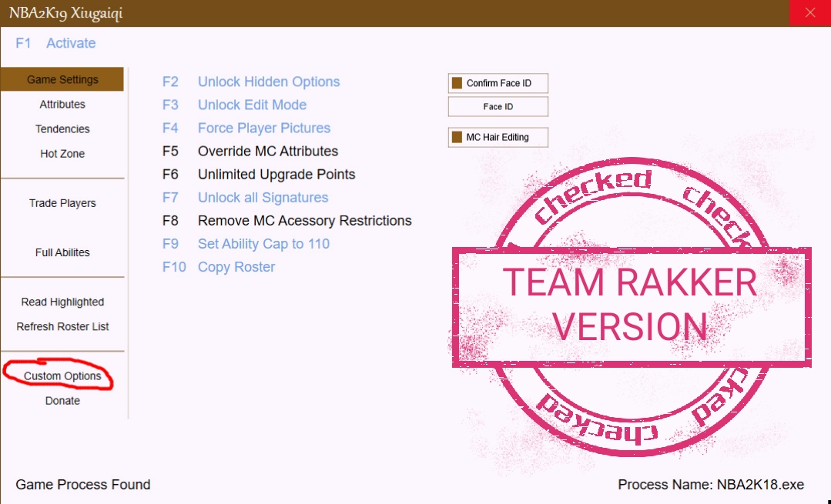Viewport: 831px width, 504px height.
Task: Switch to the Attributes tab
Action: point(62,105)
